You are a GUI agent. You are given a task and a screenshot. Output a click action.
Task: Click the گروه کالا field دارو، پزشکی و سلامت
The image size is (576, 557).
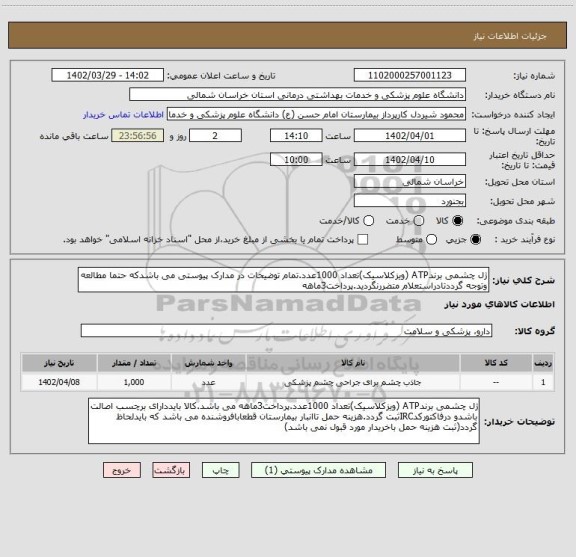[x=287, y=331]
